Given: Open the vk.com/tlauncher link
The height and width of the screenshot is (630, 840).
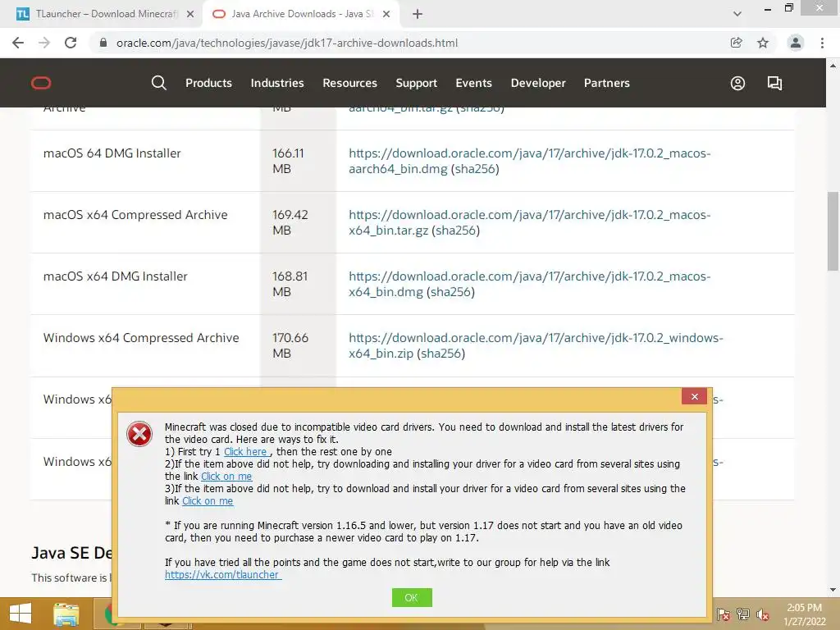Looking at the screenshot, I should 223,575.
